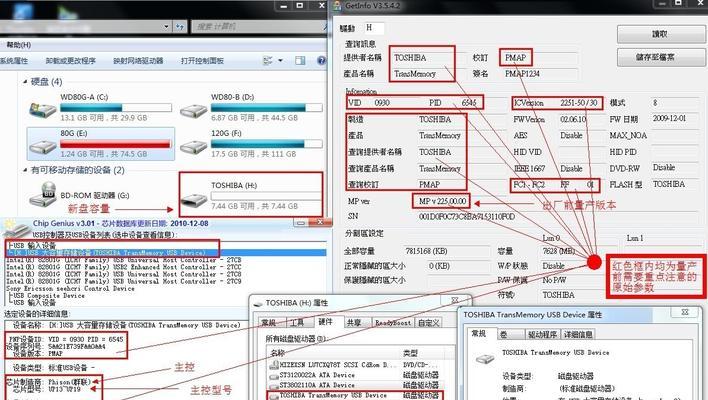
Task: Click the drive letter H field in GetInfo
Action: [x=374, y=28]
